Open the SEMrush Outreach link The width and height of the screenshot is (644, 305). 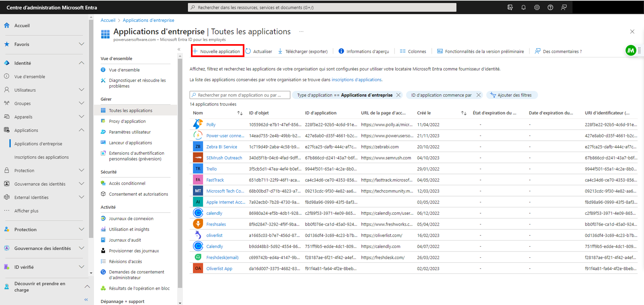(224, 158)
